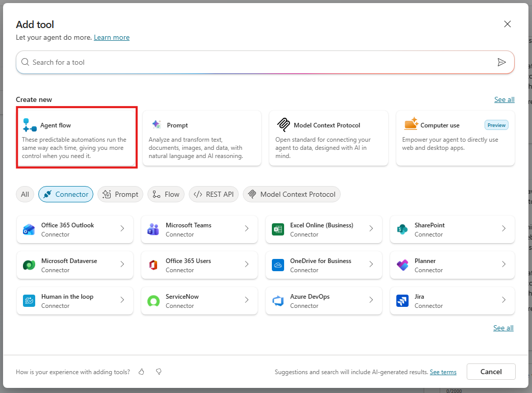Click the Computer use description text
Image resolution: width=532 pixels, height=393 pixels.
[x=450, y=144]
